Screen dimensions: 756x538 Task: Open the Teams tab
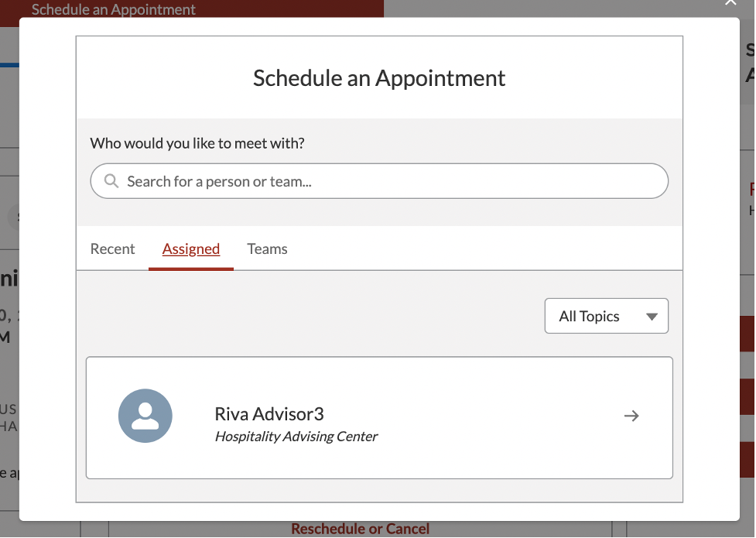click(x=267, y=249)
